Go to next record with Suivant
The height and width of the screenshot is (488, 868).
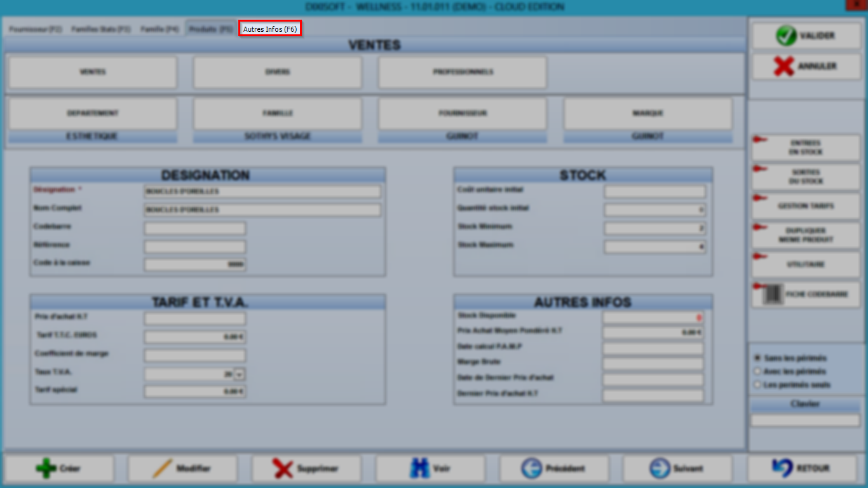click(x=677, y=468)
